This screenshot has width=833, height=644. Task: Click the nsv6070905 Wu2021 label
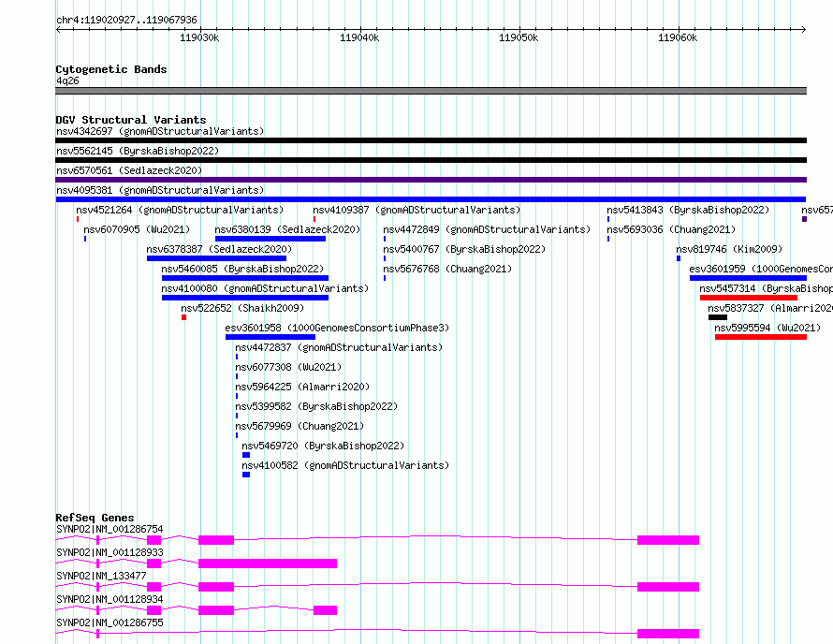click(x=137, y=229)
